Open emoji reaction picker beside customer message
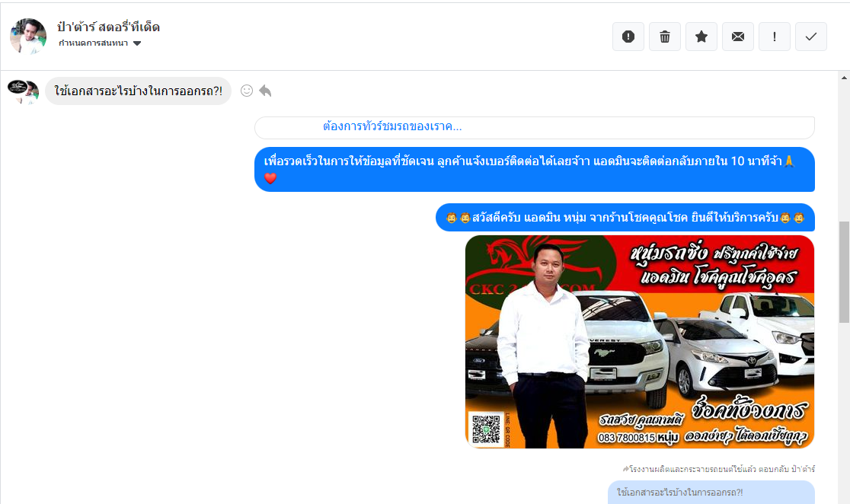850x504 pixels. 247,91
